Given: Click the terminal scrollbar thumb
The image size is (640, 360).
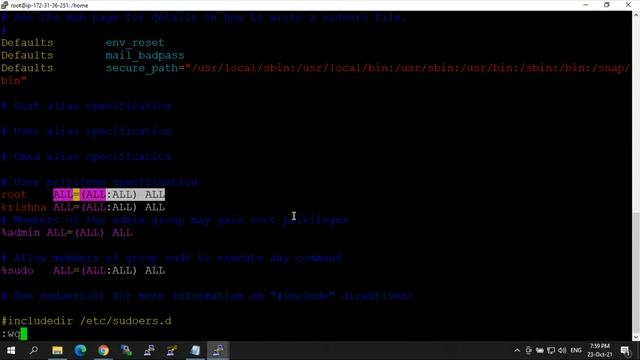Looking at the screenshot, I should coord(636,273).
